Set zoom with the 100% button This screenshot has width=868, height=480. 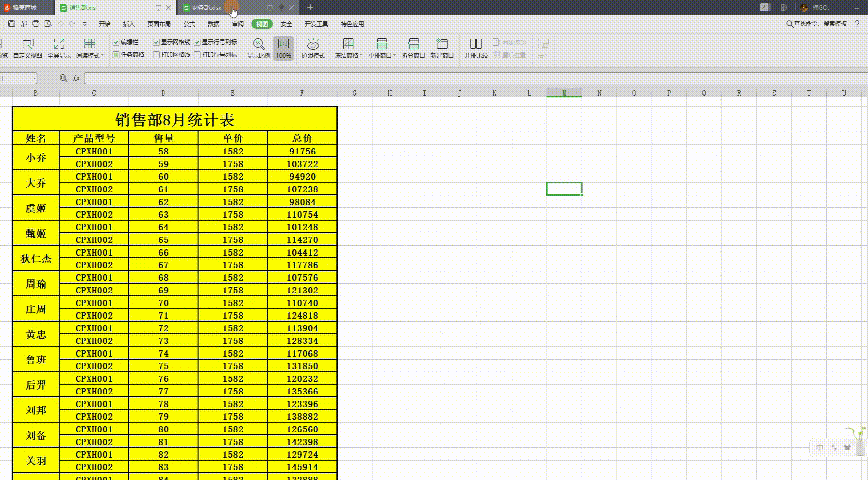pyautogui.click(x=283, y=48)
